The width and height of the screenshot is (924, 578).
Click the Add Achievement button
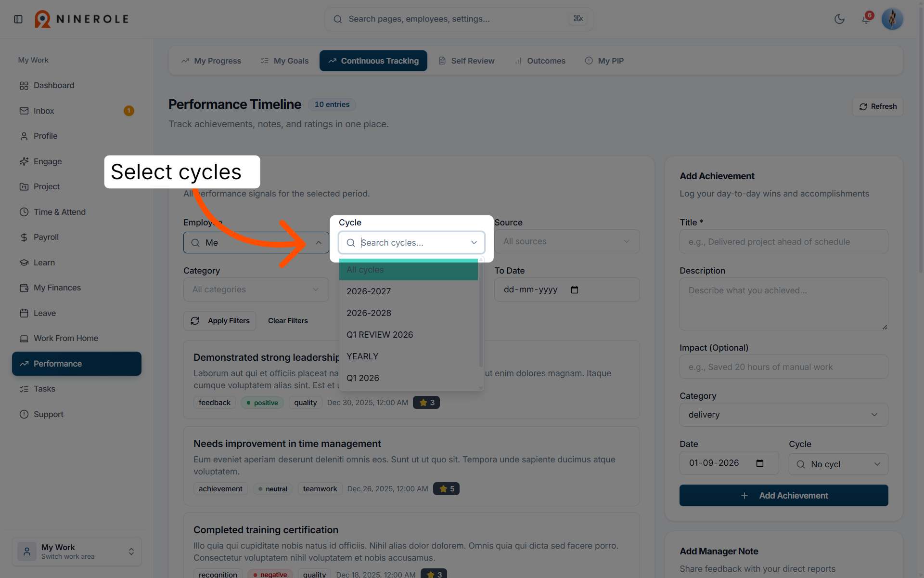784,496
